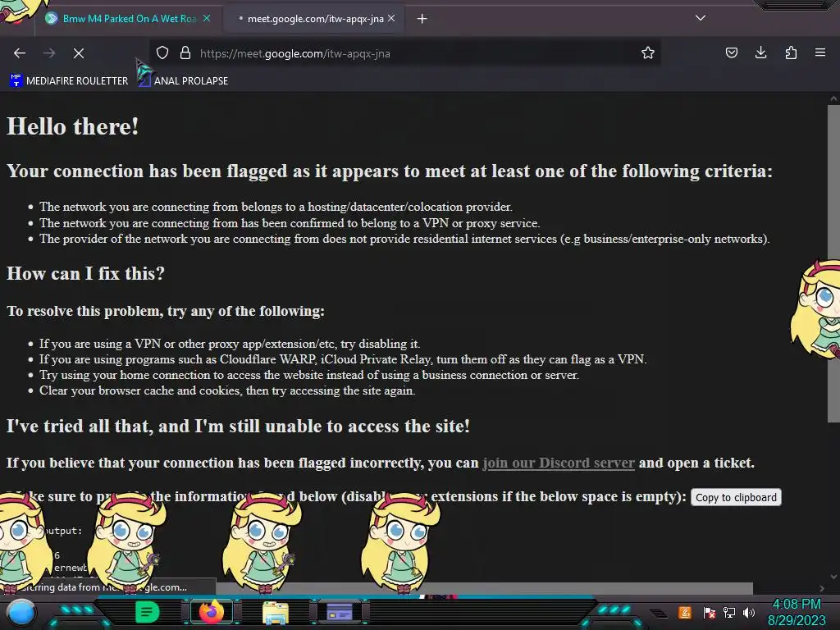Select the meet.google.com/itw-apqx-jna tab

(x=315, y=19)
